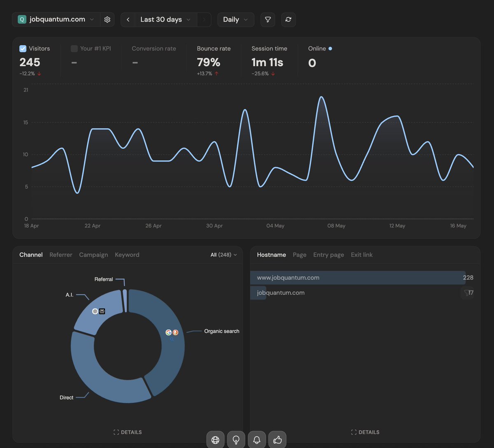Switch to the Page tab
This screenshot has height=448, width=494.
coord(300,255)
